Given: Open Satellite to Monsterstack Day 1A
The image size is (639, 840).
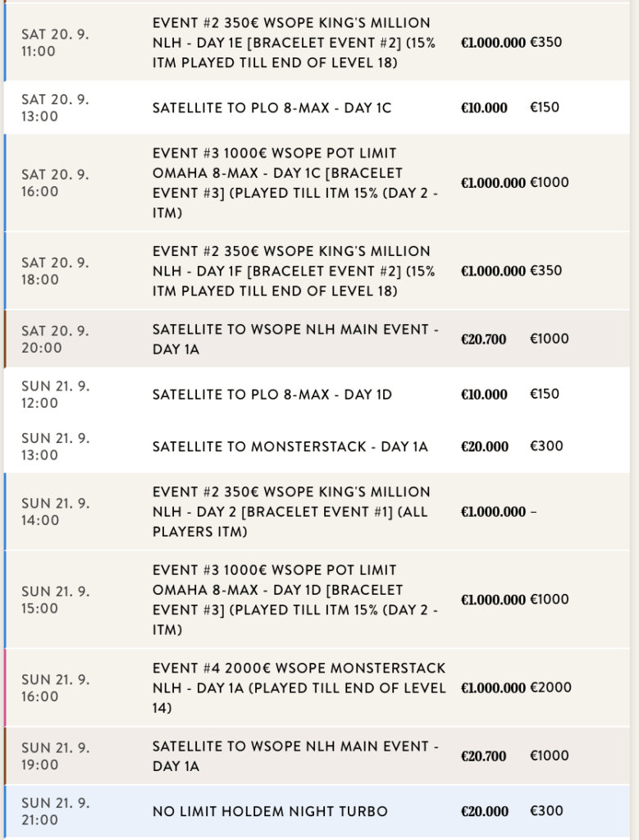Looking at the screenshot, I should point(290,447).
